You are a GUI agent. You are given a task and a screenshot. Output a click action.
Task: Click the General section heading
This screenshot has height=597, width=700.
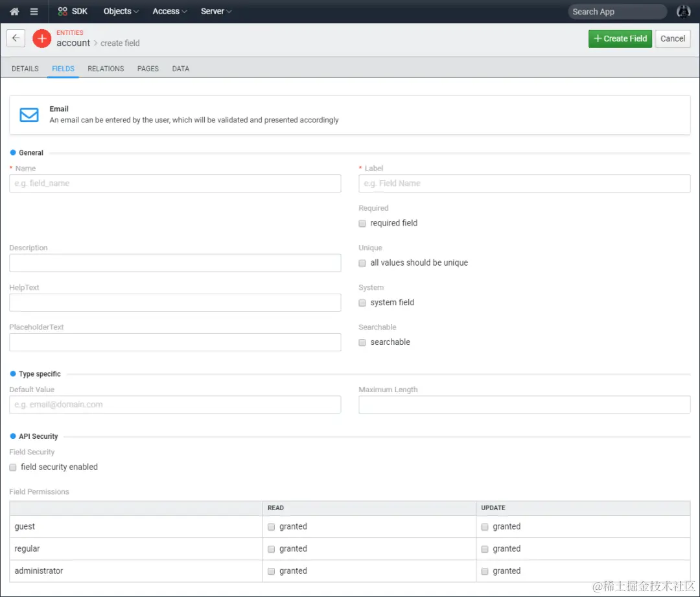(31, 153)
